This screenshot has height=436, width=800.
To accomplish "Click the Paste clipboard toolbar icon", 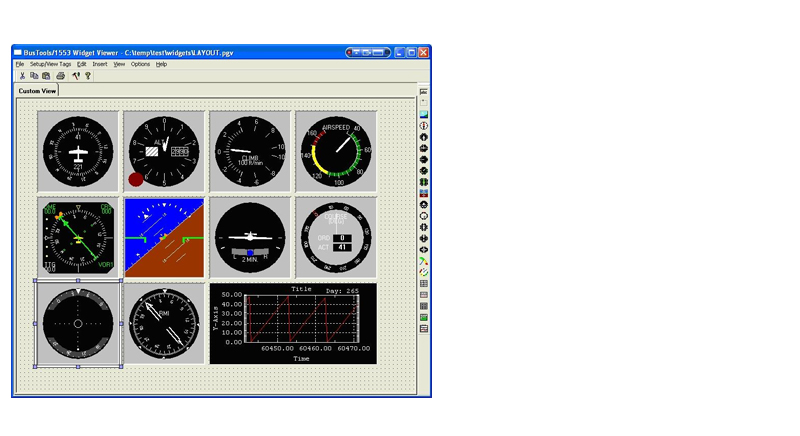I will [x=46, y=75].
